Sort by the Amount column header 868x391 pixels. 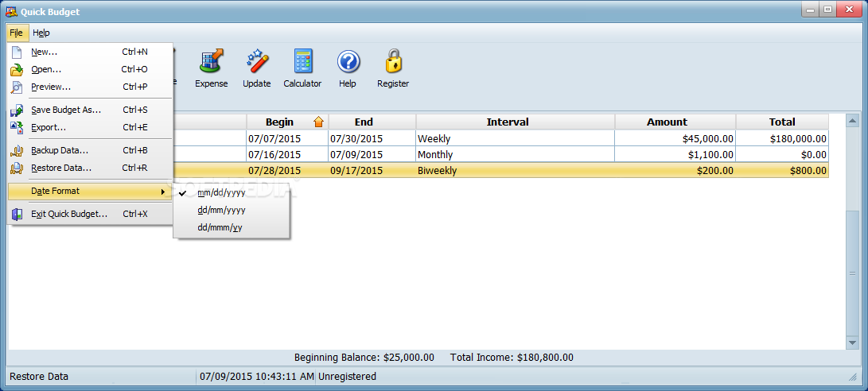pyautogui.click(x=675, y=122)
